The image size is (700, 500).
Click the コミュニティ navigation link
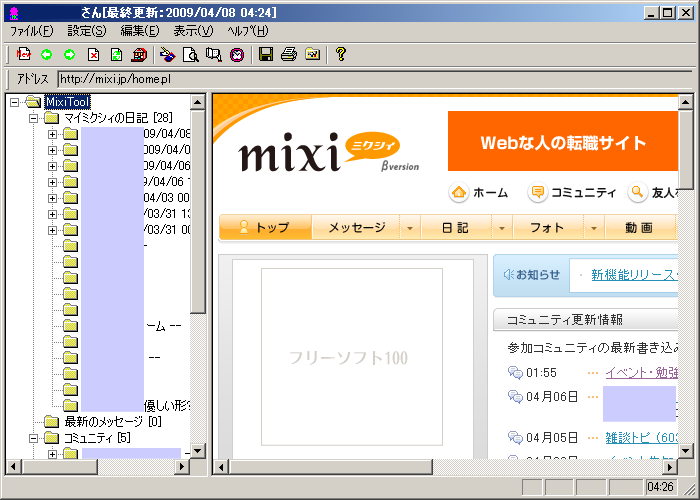point(583,193)
